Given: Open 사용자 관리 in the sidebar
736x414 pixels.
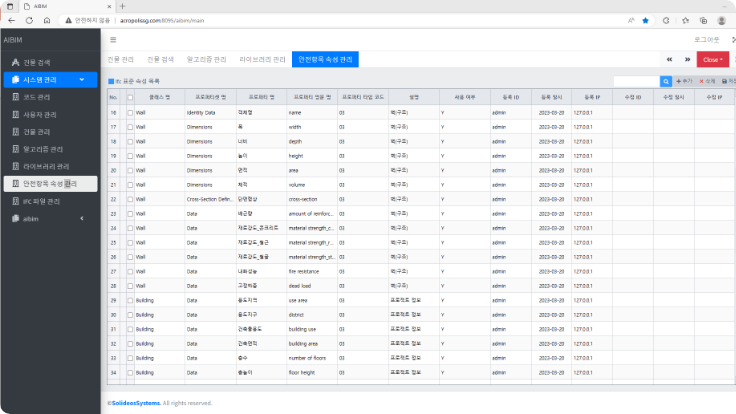Looking at the screenshot, I should tap(40, 115).
